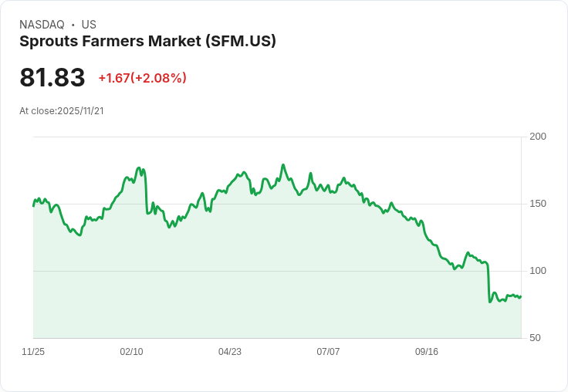Screen dimensions: 568x392
Task: Click the At close 2025/11/21 timestamp
Action: point(62,111)
